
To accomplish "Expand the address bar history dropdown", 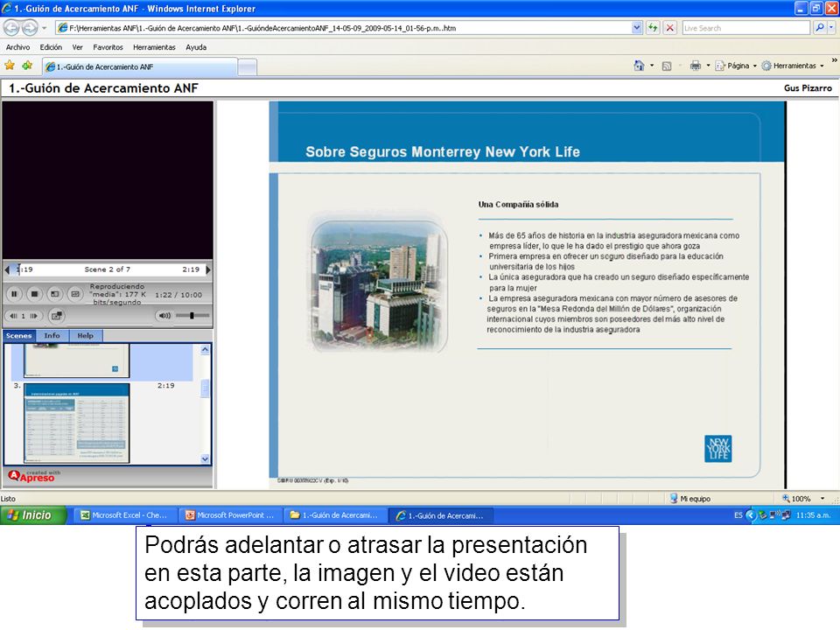I will [636, 28].
